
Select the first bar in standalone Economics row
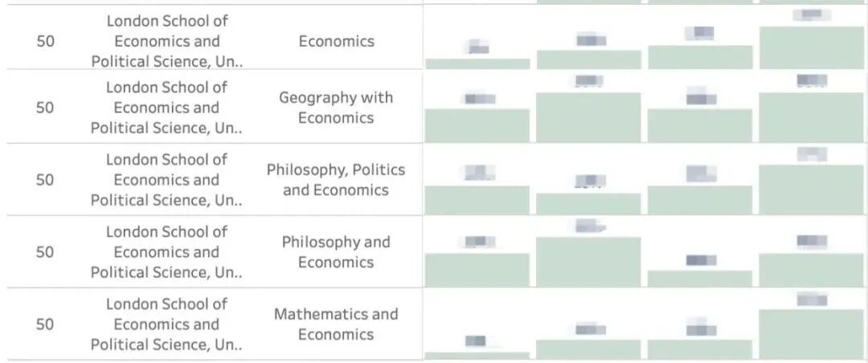pyautogui.click(x=477, y=63)
